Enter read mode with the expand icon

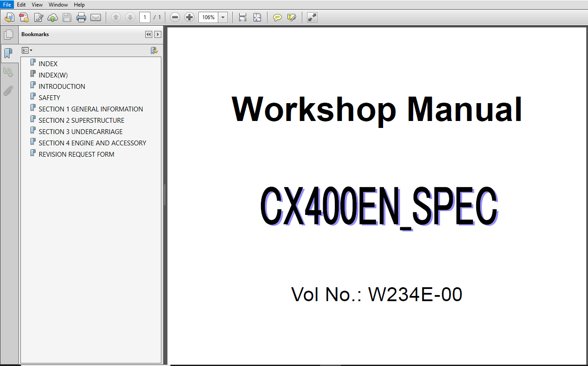312,17
